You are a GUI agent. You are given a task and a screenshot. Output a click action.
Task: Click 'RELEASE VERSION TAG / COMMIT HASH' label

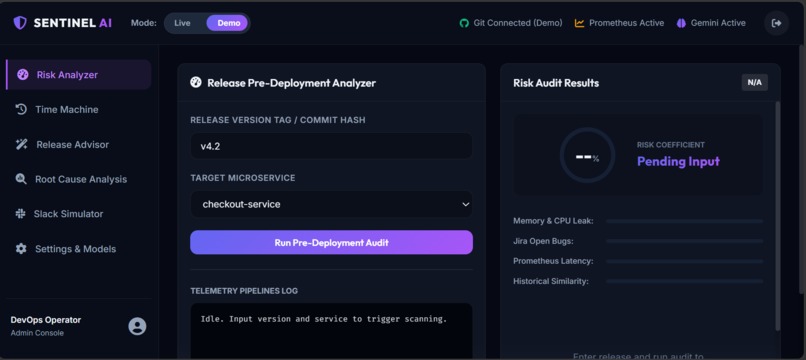tap(278, 120)
